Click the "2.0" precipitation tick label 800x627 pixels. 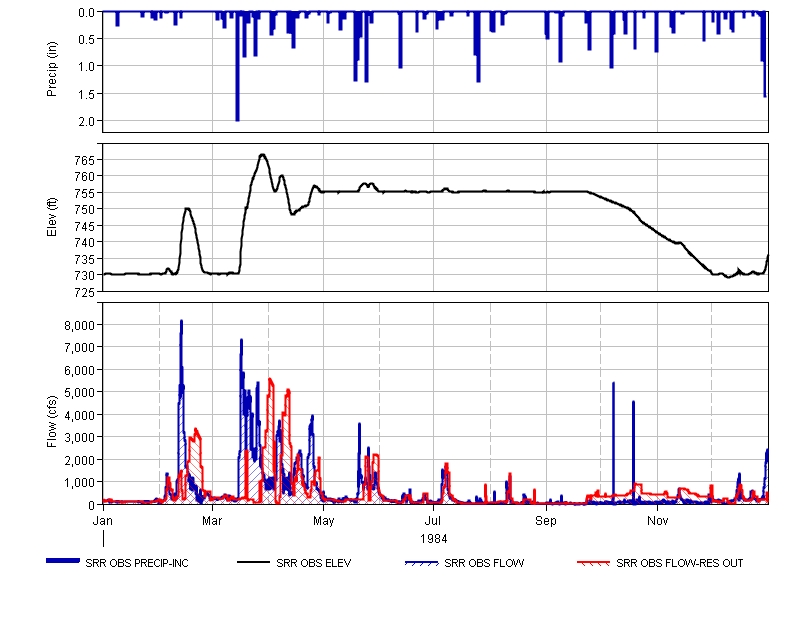[87, 121]
